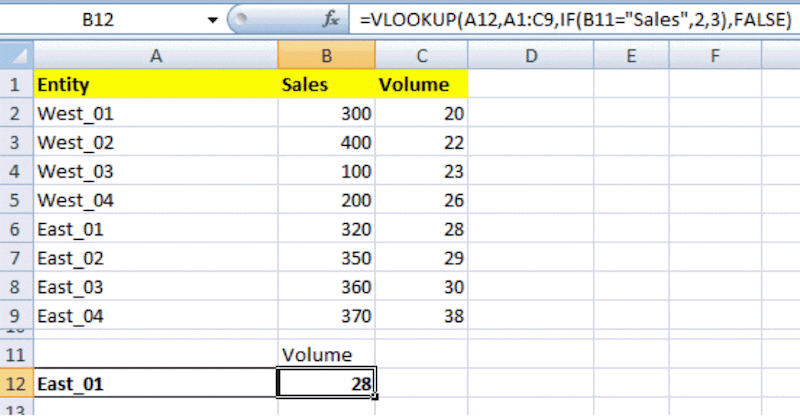Click inside the VLOOKUP formula bar

point(570,19)
